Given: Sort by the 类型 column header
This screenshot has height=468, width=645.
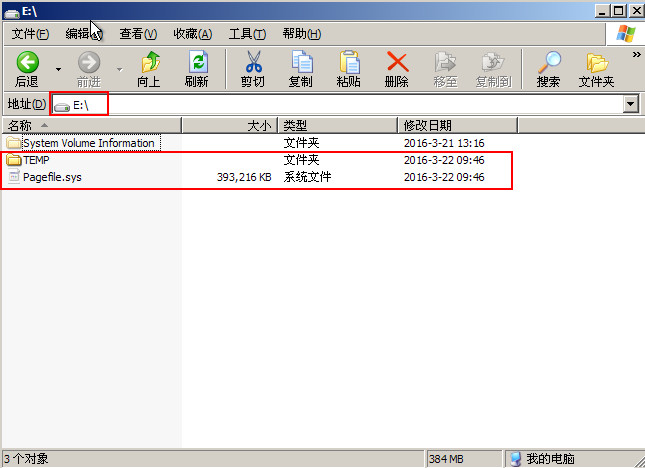Looking at the screenshot, I should click(338, 125).
